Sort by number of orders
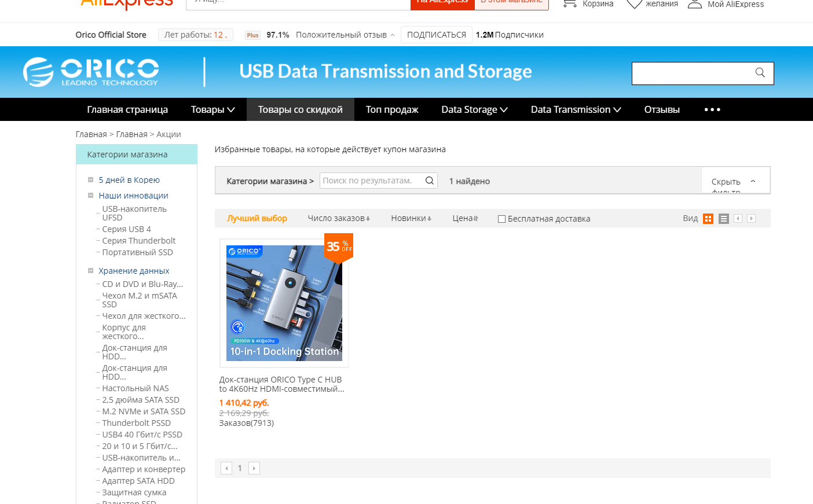 (x=339, y=218)
